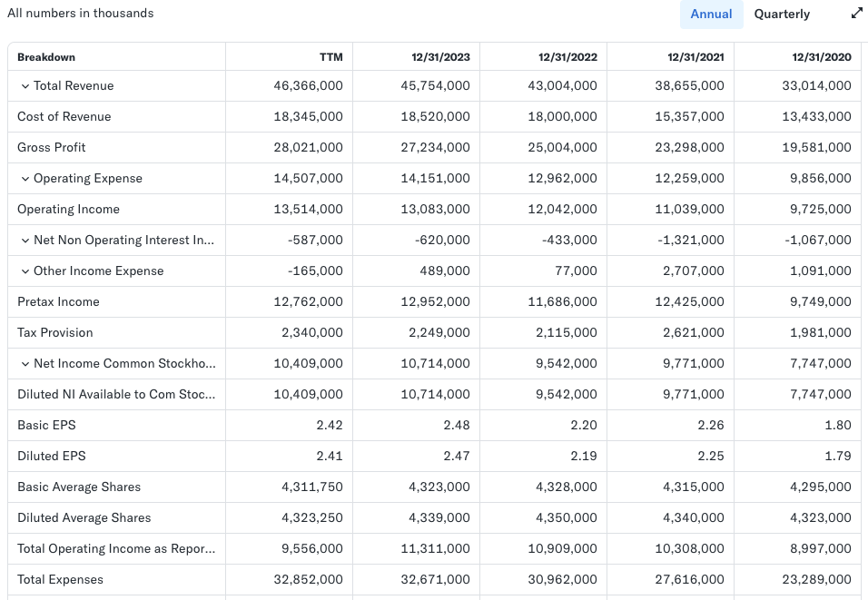Click 2023 Pretax Income value 12,952,000
The image size is (868, 600).
[x=435, y=301]
